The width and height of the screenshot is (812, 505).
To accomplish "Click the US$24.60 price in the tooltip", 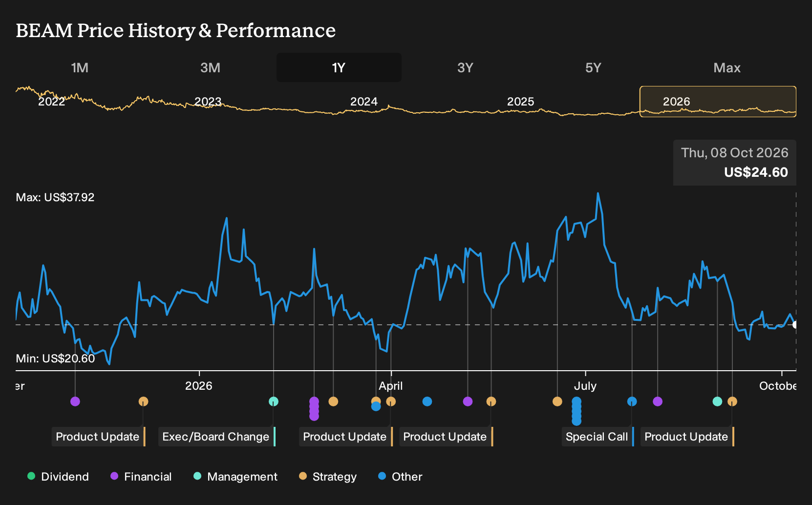I will [756, 172].
